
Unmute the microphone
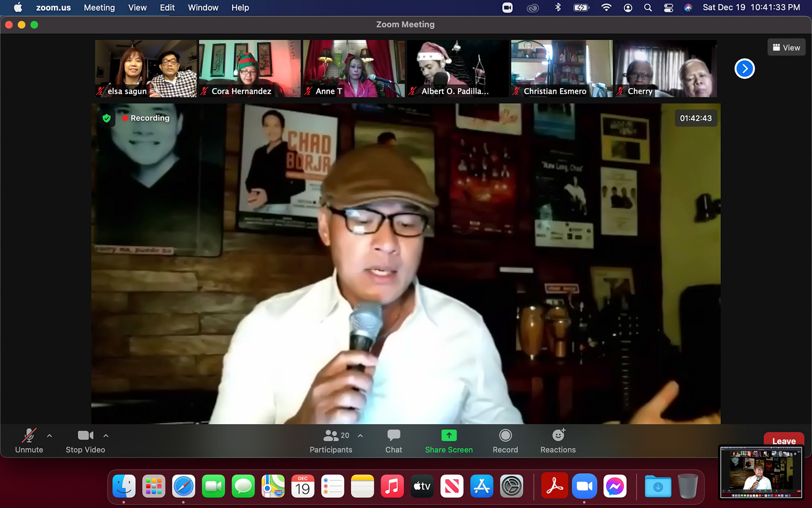[x=29, y=440]
